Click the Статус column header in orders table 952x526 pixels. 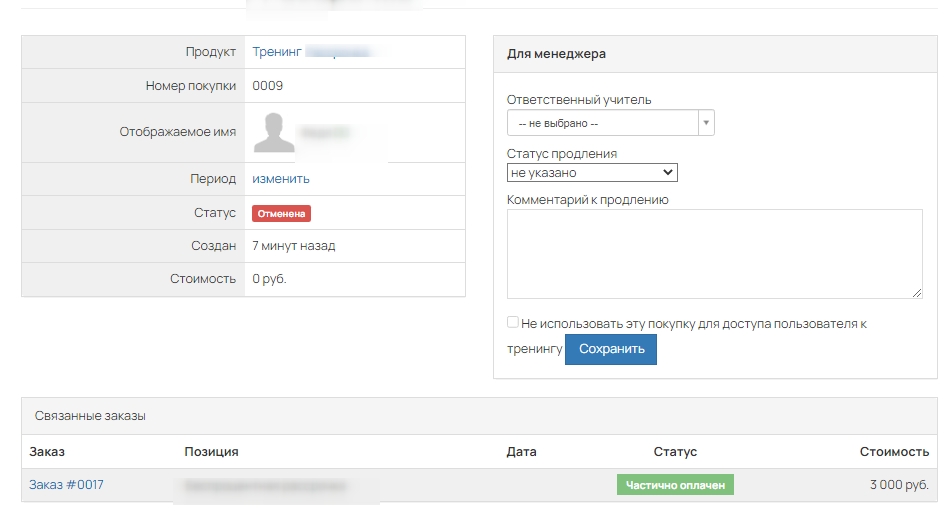click(675, 452)
